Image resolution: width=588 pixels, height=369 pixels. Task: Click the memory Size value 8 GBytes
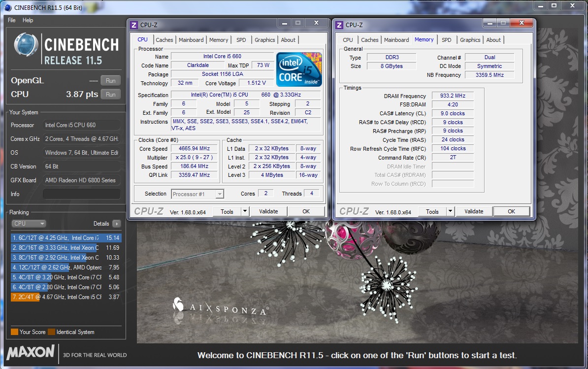[392, 66]
